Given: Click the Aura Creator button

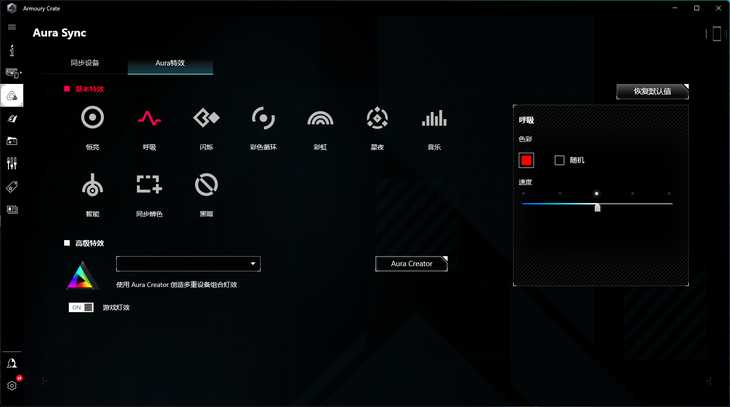Looking at the screenshot, I should [411, 264].
